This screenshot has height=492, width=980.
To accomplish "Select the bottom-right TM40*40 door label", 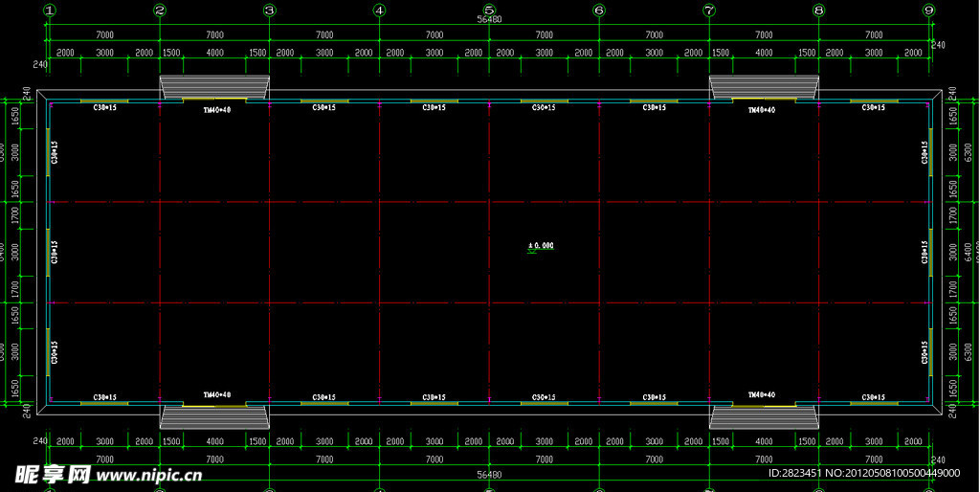I will [x=762, y=394].
